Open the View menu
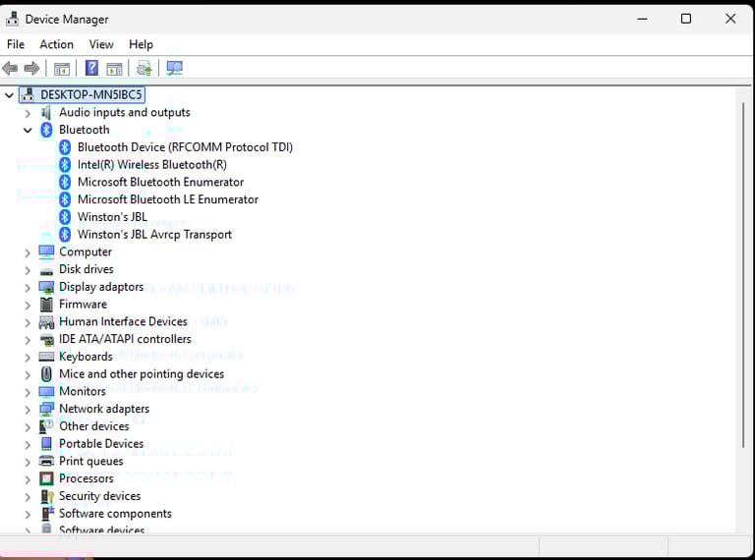Viewport: 755px width, 560px height. [101, 44]
